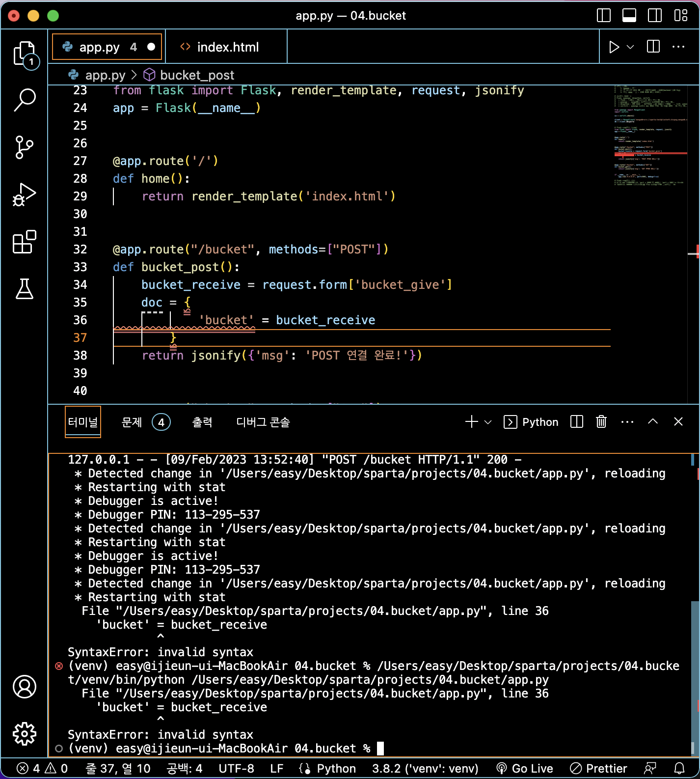Switch to app.py editor tab
This screenshot has height=779, width=700.
(x=107, y=47)
